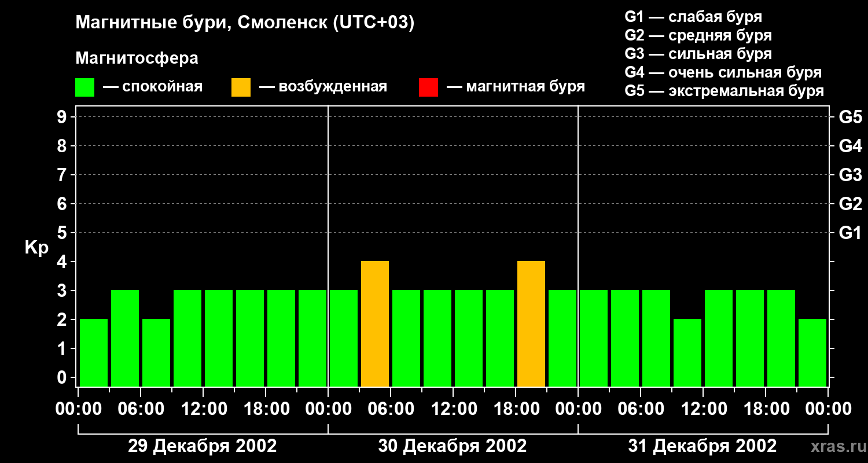The image size is (868, 463).
Task: Click last green bar of 31 December
Action: 812,353
